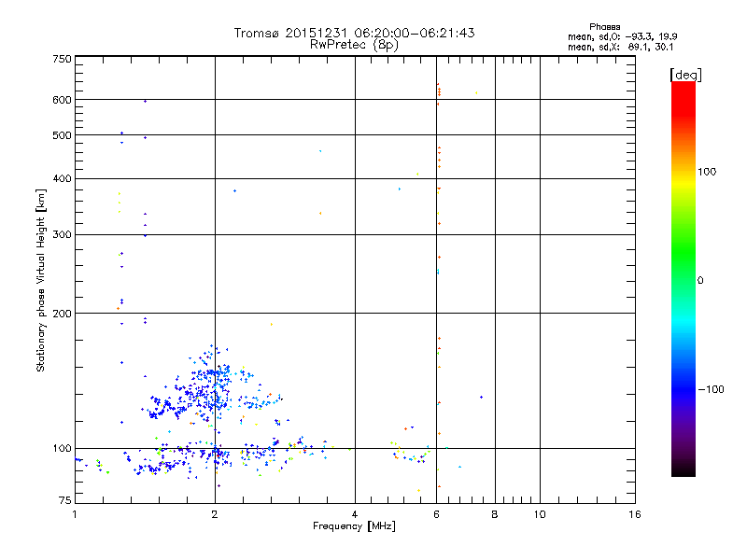This screenshot has width=747, height=560.
Task: Click the y-axis tick label '400'
Action: pos(62,179)
